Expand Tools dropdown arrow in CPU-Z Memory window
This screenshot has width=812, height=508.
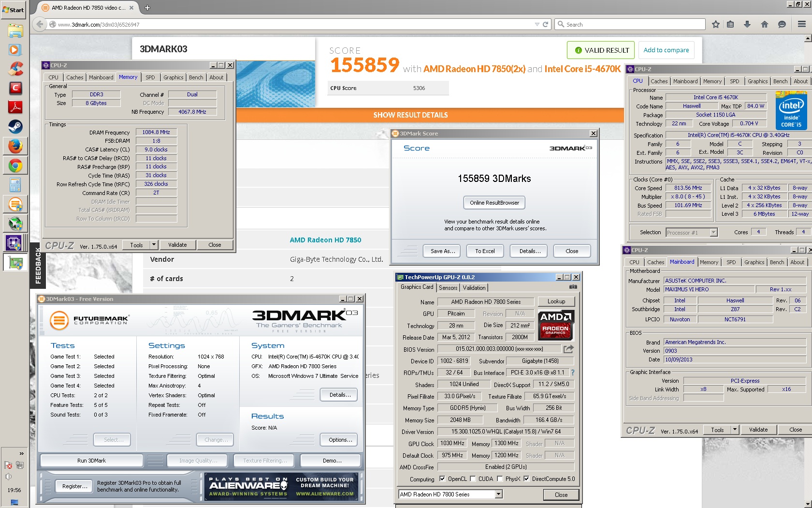pyautogui.click(x=154, y=245)
